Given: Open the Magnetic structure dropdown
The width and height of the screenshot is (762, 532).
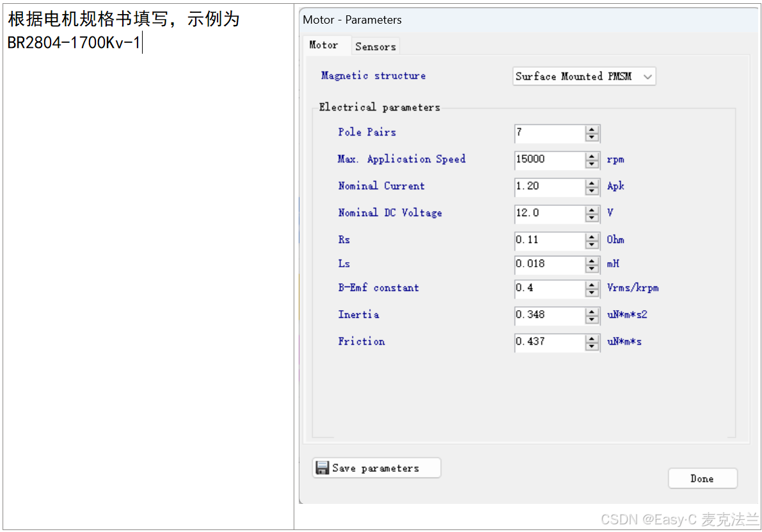Looking at the screenshot, I should [648, 76].
